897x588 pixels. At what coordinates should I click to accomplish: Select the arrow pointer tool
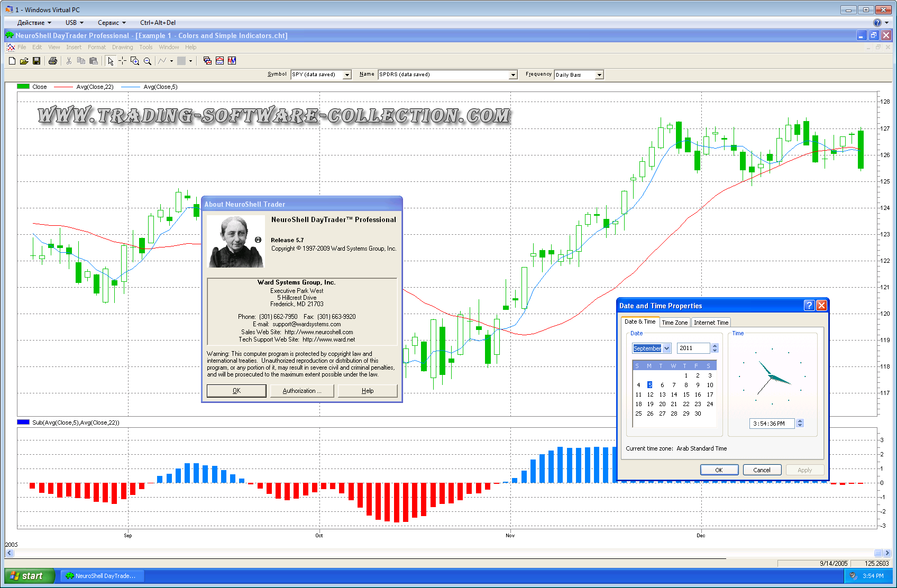110,61
